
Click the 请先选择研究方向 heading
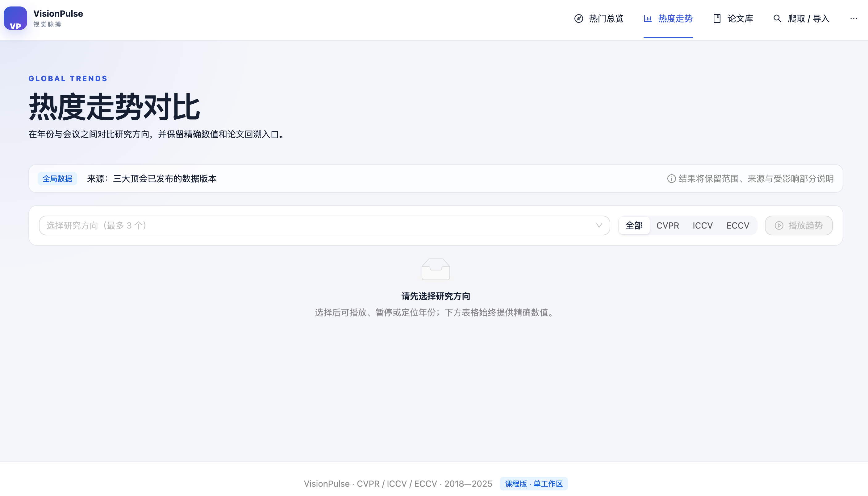tap(436, 296)
